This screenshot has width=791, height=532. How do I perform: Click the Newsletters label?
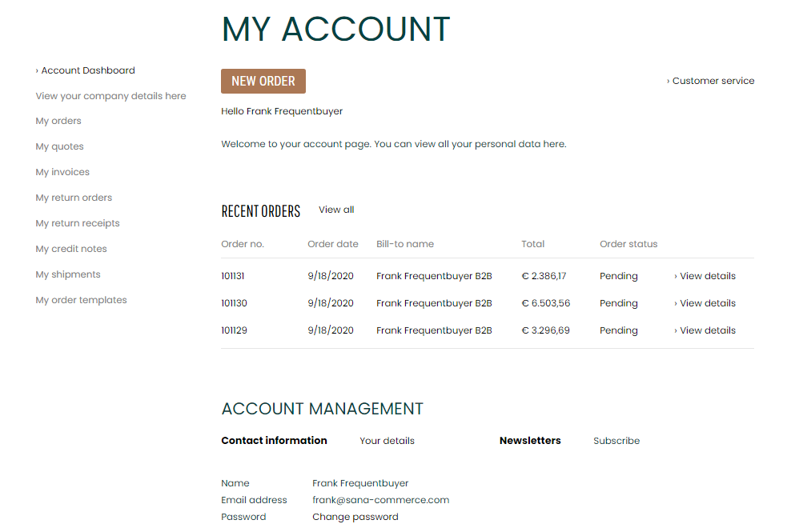(530, 441)
